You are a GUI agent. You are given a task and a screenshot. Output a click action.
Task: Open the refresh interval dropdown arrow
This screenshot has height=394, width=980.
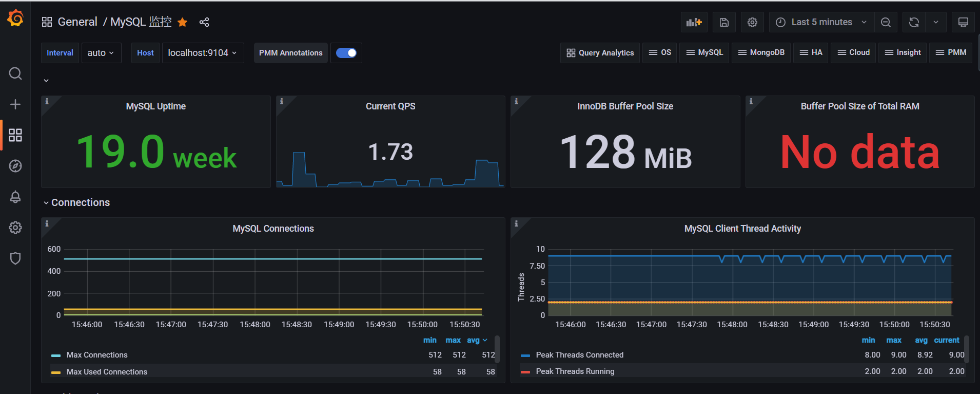936,22
